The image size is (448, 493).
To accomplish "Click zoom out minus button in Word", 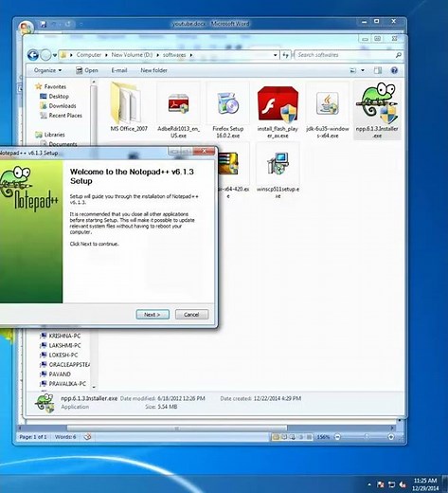I will pos(337,437).
